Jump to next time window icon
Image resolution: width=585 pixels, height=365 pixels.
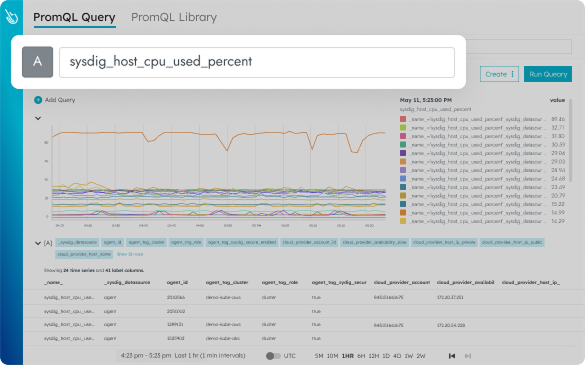[468, 356]
